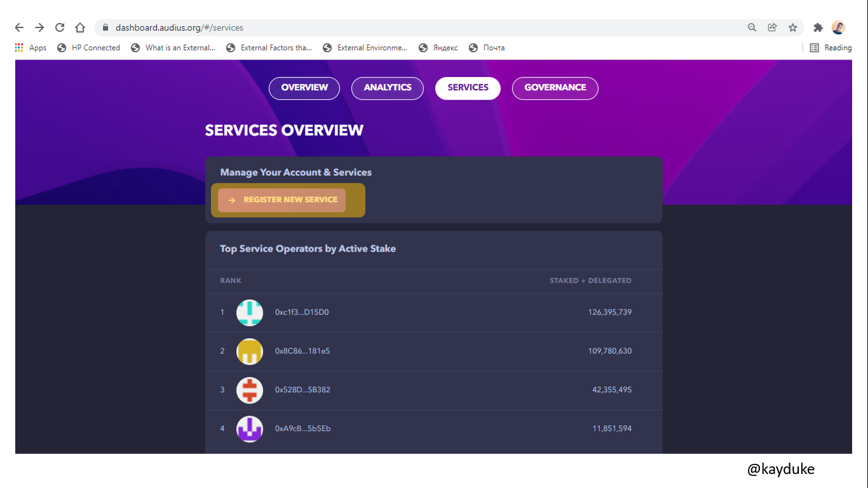Open the 'What is an External...' bookmark
Image resolution: width=868 pixels, height=488 pixels.
(173, 48)
